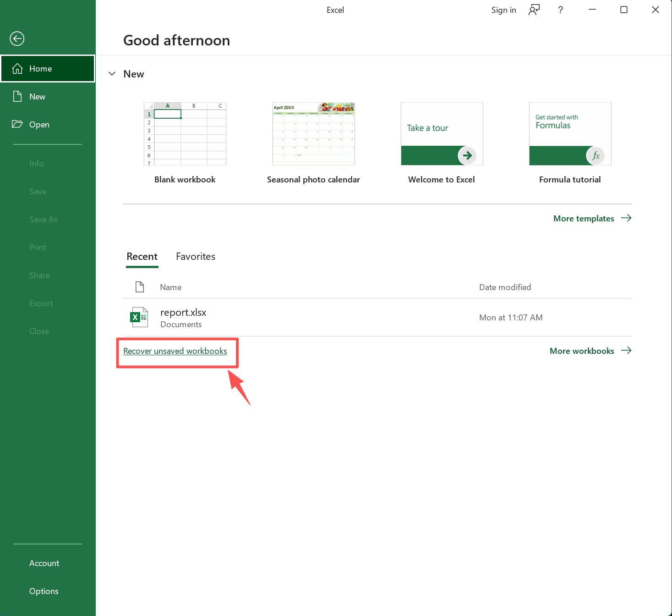Click the Name column header
This screenshot has height=616, width=672.
click(x=171, y=287)
